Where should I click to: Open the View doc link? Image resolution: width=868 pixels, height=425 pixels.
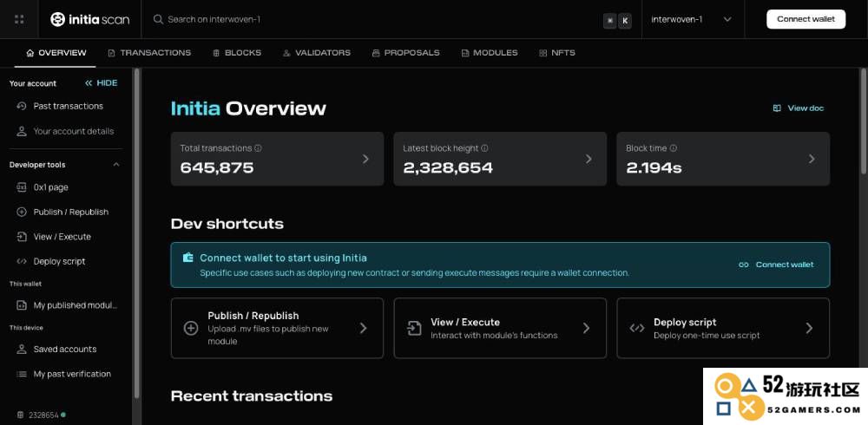coord(799,108)
